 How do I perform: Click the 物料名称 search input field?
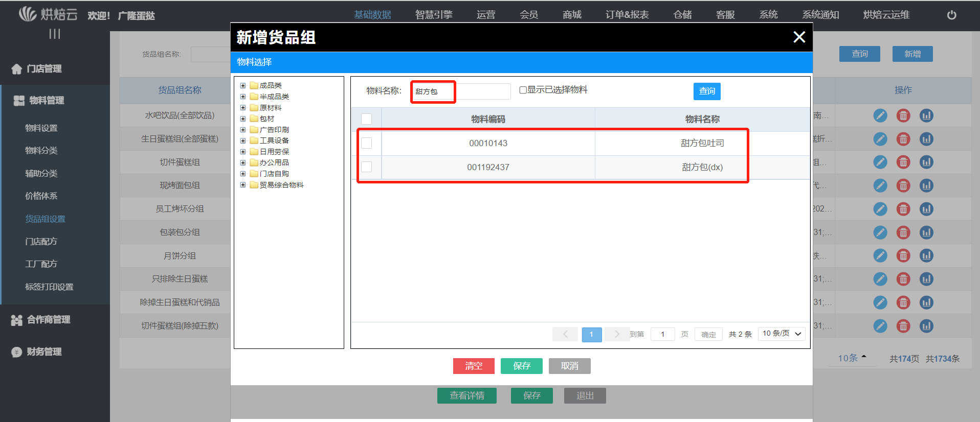460,91
